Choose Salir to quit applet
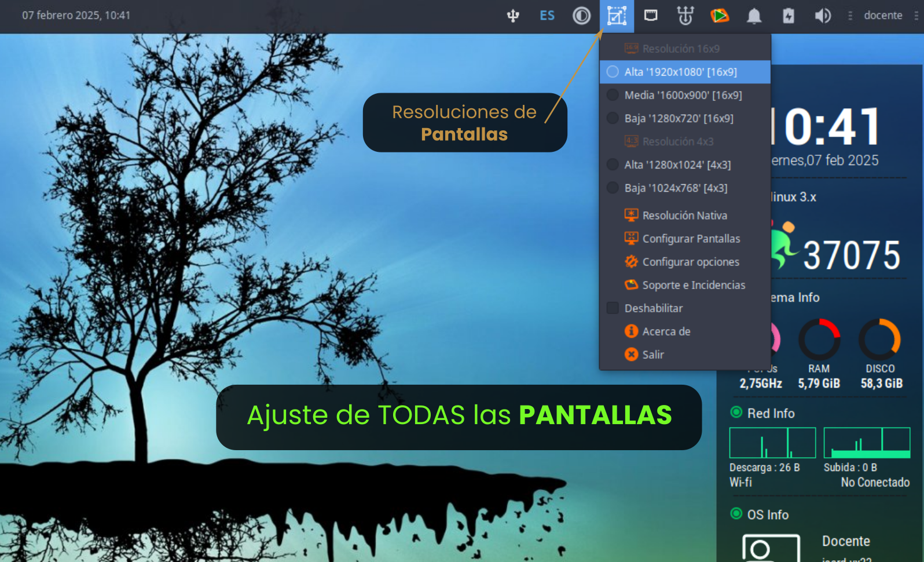This screenshot has width=924, height=562. pos(685,355)
